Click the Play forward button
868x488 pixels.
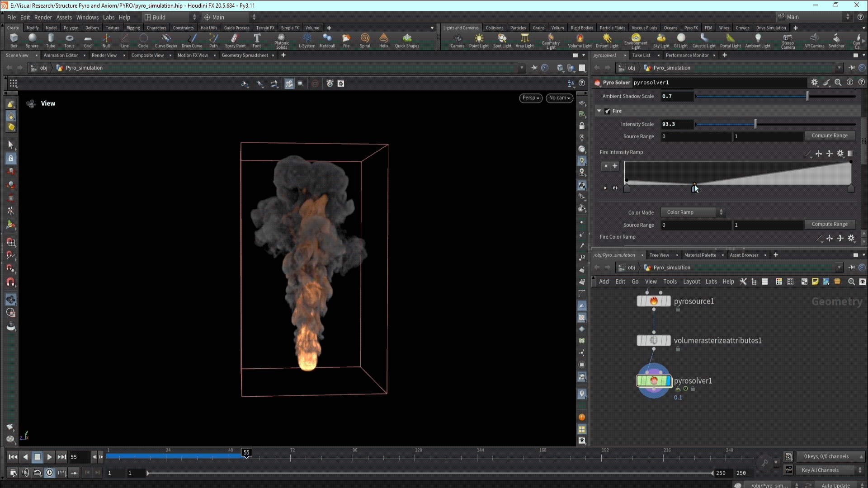point(50,457)
